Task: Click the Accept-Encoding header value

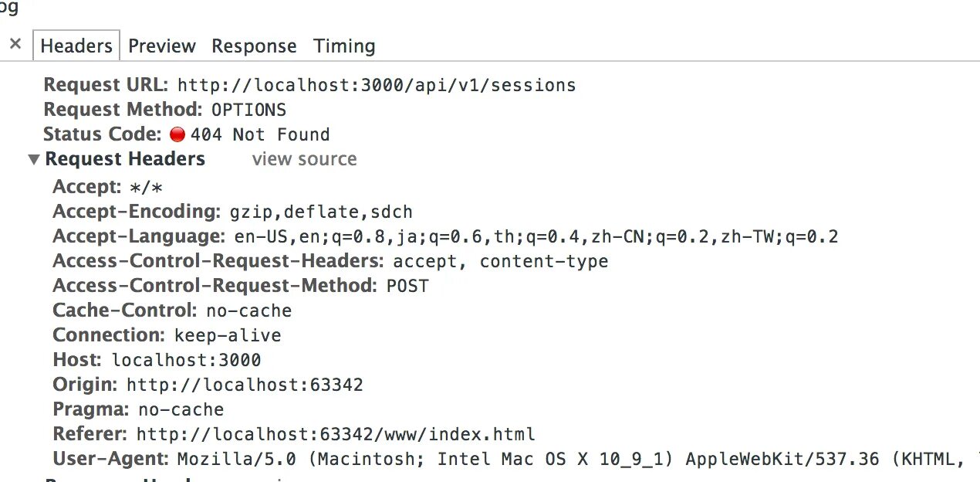Action: point(321,212)
